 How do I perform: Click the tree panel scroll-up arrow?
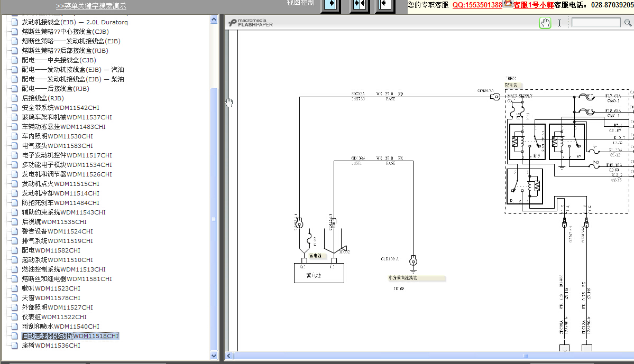[x=214, y=20]
